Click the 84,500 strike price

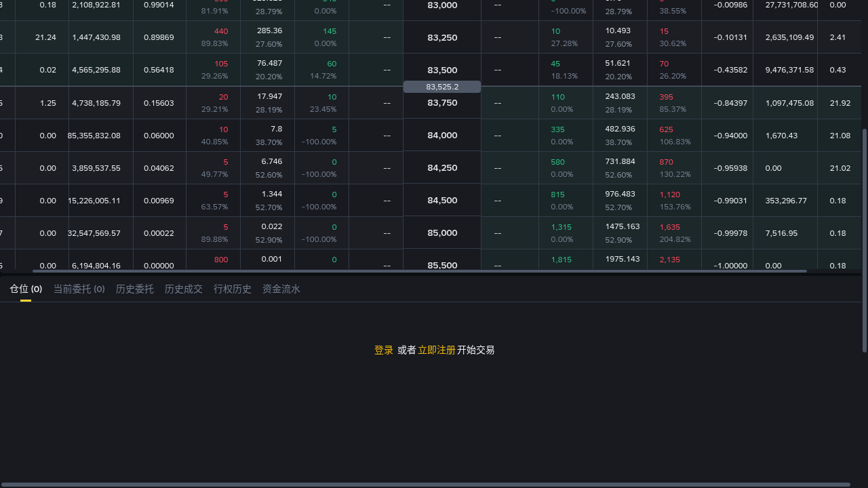[442, 200]
